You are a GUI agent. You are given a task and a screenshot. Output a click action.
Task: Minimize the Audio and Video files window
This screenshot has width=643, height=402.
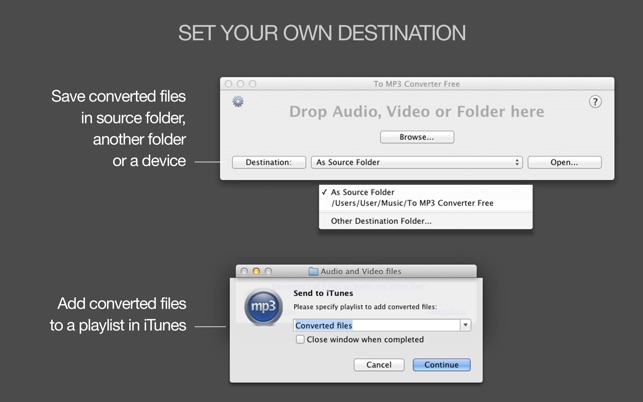[256, 271]
